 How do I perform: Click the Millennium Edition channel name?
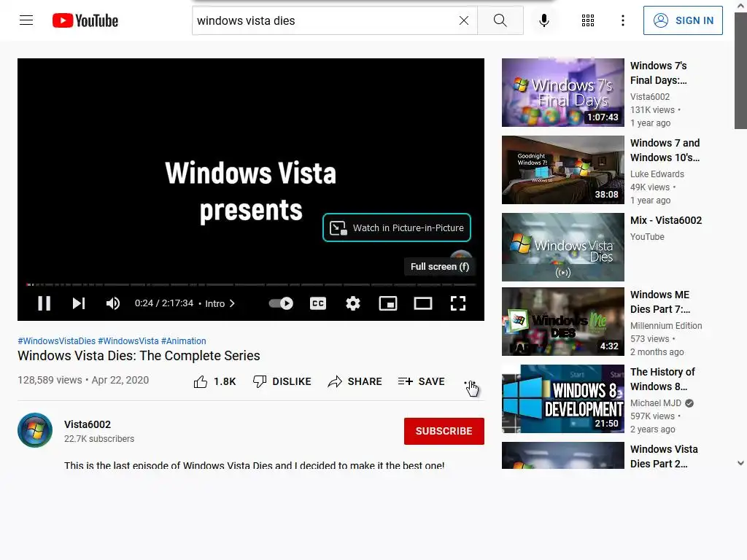tap(666, 326)
